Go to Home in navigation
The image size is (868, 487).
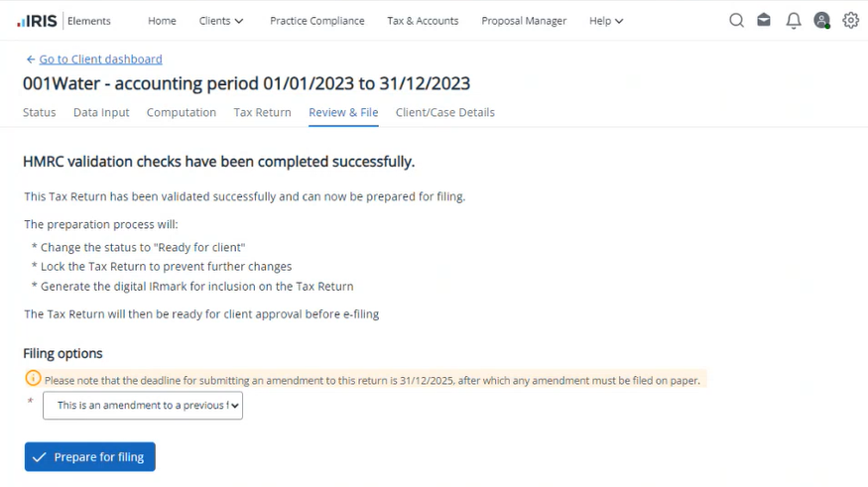coord(162,21)
